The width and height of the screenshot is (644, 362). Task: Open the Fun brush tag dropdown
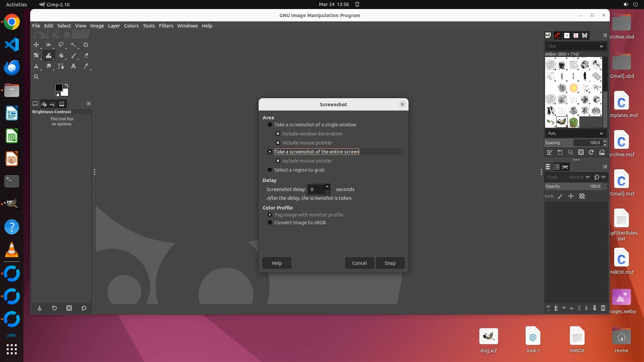pos(601,133)
